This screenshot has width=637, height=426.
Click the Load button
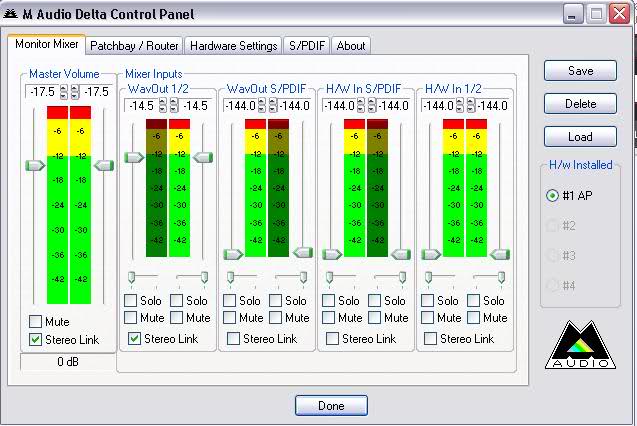[580, 137]
